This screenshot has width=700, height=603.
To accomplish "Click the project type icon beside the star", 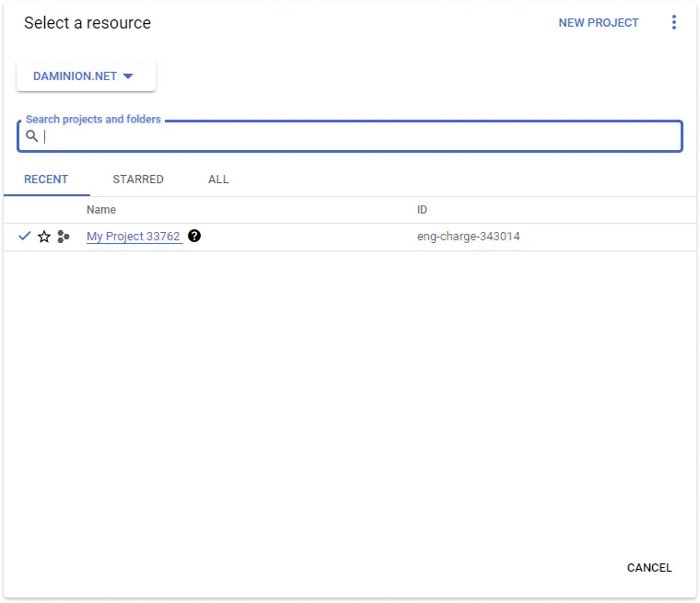I will tap(63, 237).
